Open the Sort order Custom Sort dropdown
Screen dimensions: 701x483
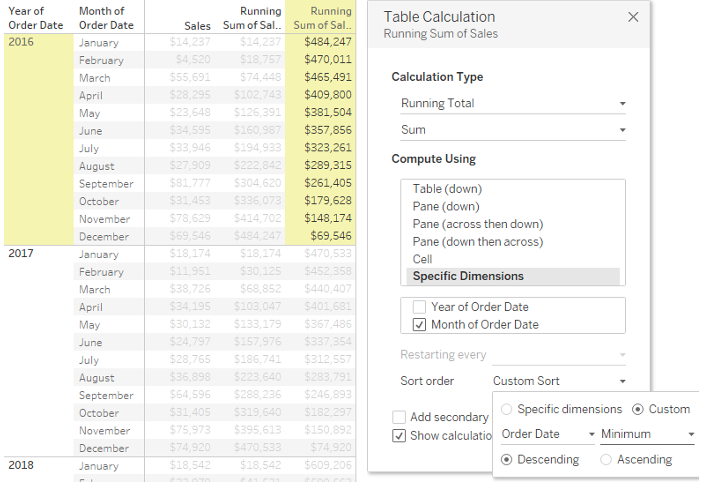tap(559, 381)
